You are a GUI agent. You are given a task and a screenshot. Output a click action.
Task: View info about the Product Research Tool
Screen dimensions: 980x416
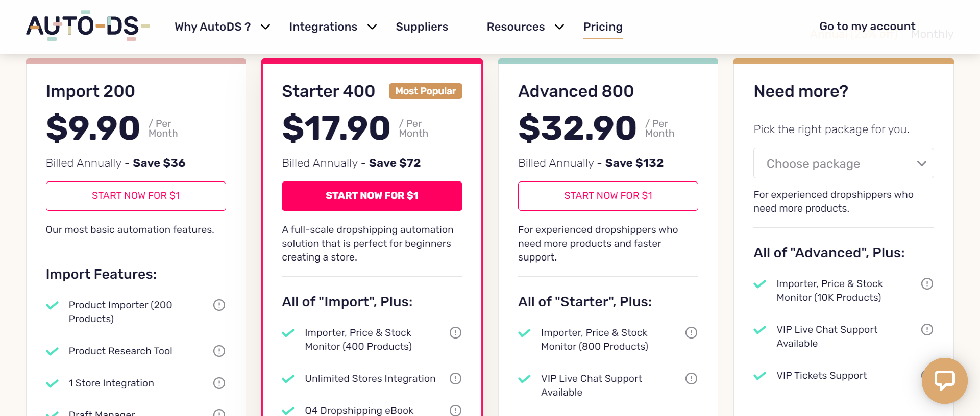219,351
